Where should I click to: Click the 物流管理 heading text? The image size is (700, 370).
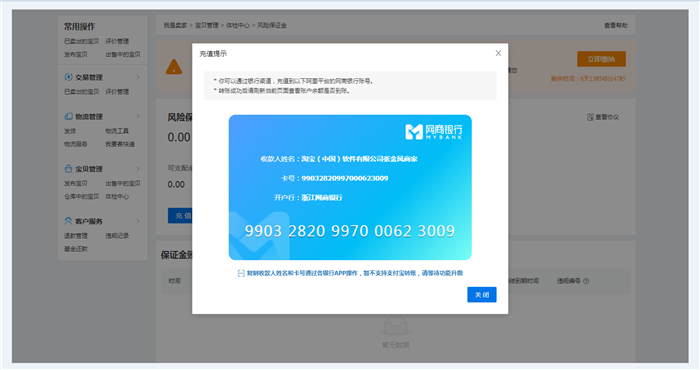click(89, 116)
